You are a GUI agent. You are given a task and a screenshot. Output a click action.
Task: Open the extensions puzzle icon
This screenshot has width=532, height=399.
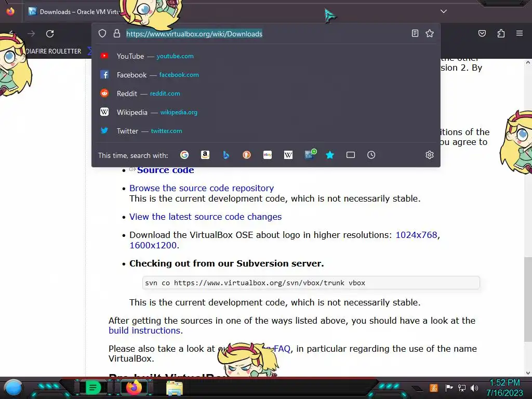point(501,33)
